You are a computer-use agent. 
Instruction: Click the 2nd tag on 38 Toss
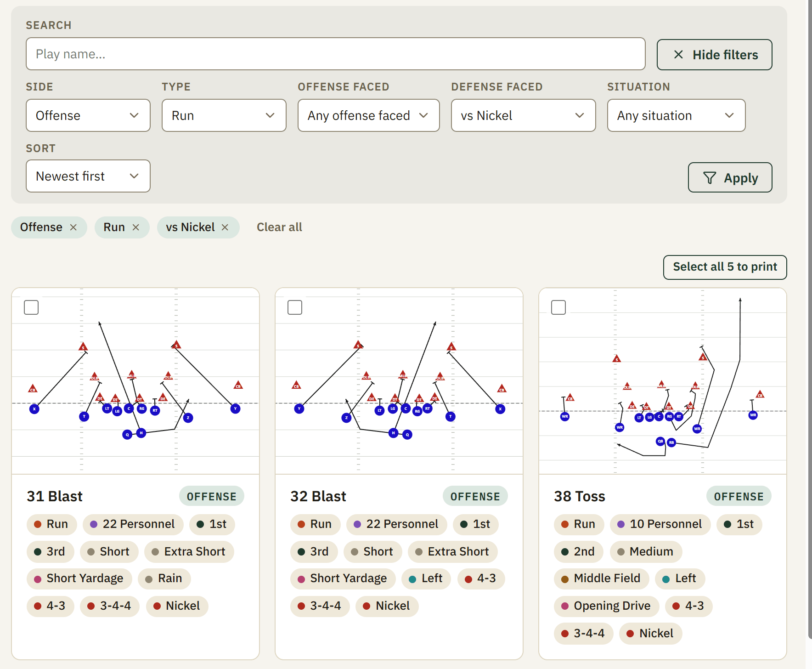click(578, 552)
